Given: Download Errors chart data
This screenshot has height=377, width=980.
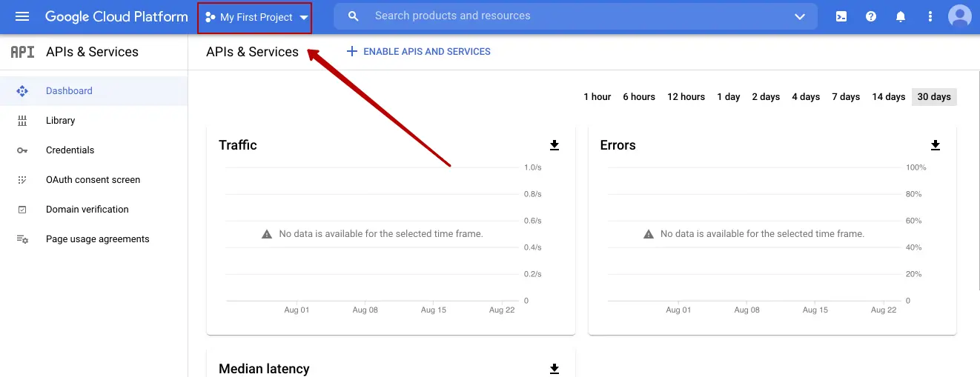Looking at the screenshot, I should [x=936, y=145].
